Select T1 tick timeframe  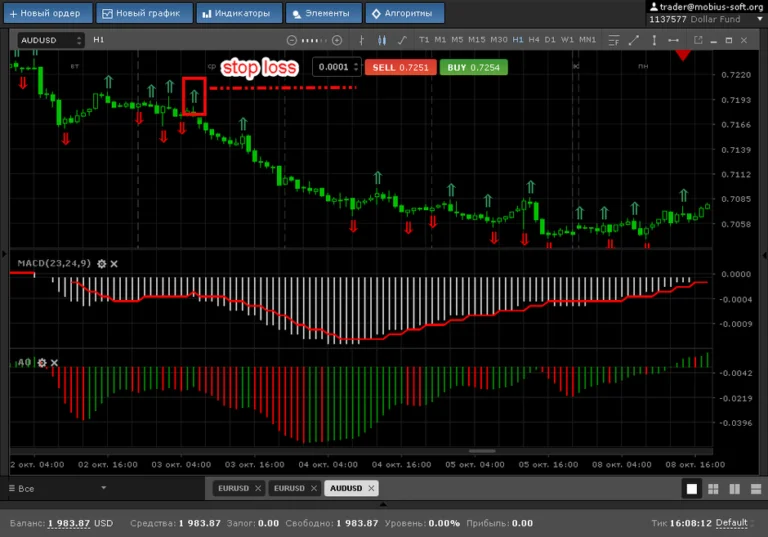424,40
